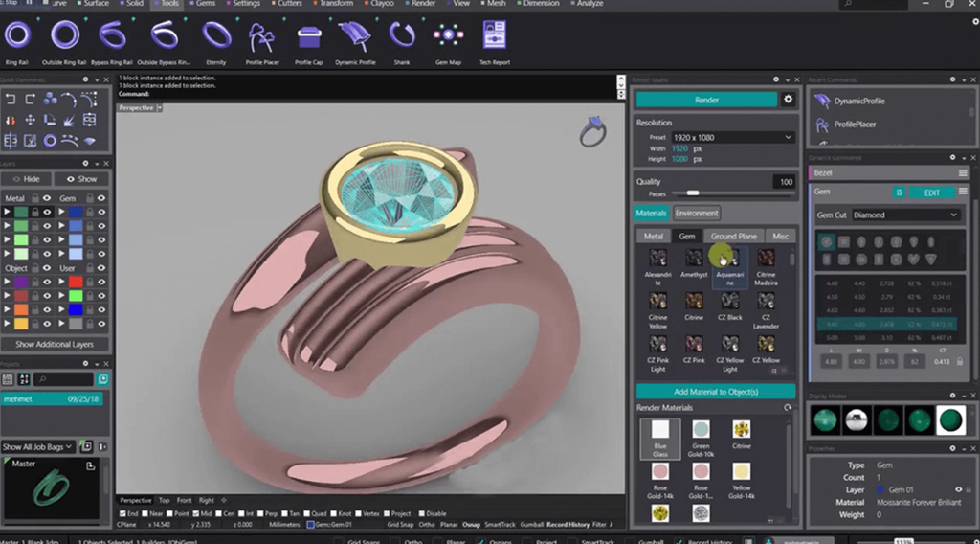
Task: Open the Perspective viewport title dropdown
Action: (160, 107)
